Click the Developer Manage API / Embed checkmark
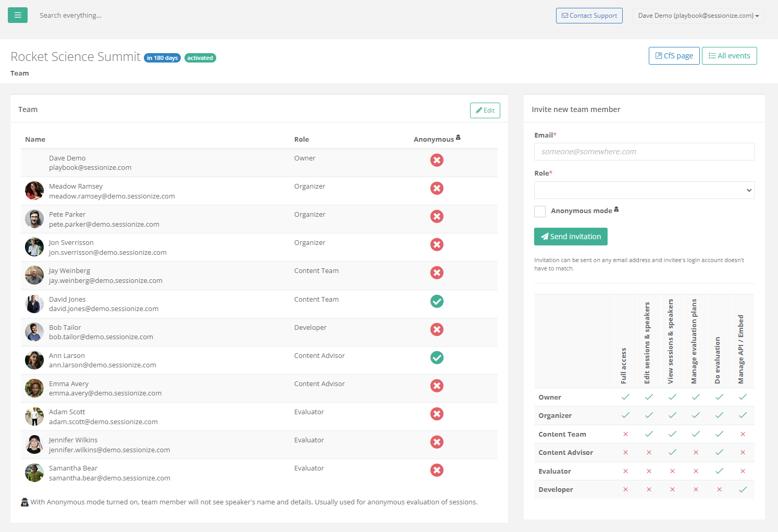This screenshot has width=778, height=532. click(x=743, y=489)
